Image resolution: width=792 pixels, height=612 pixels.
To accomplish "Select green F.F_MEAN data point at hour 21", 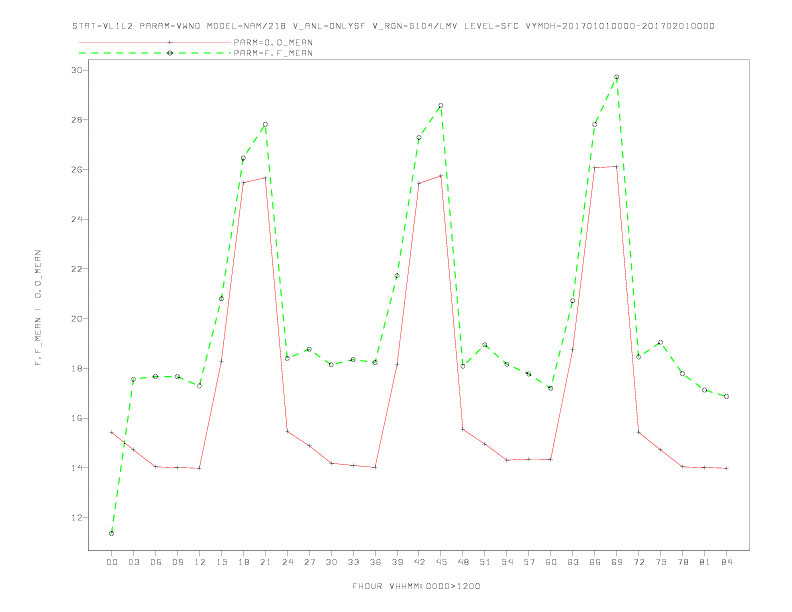I will 265,124.
